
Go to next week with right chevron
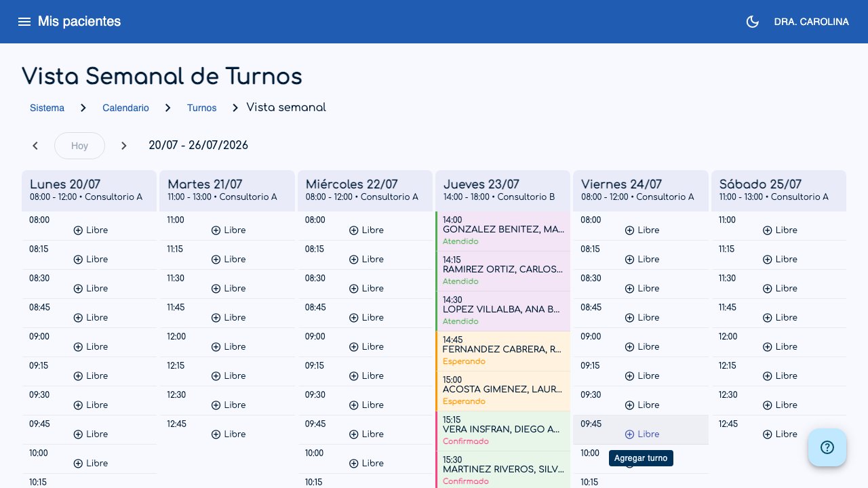click(x=123, y=146)
